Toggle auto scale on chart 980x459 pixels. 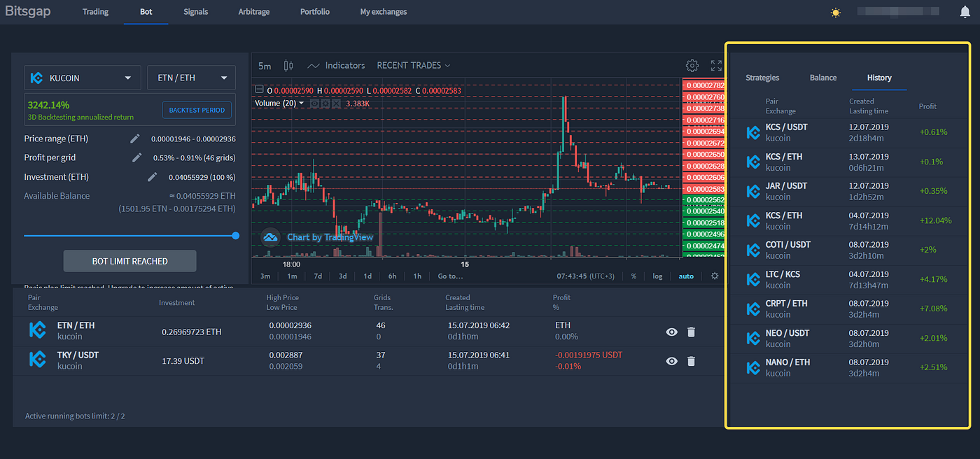[x=686, y=276]
